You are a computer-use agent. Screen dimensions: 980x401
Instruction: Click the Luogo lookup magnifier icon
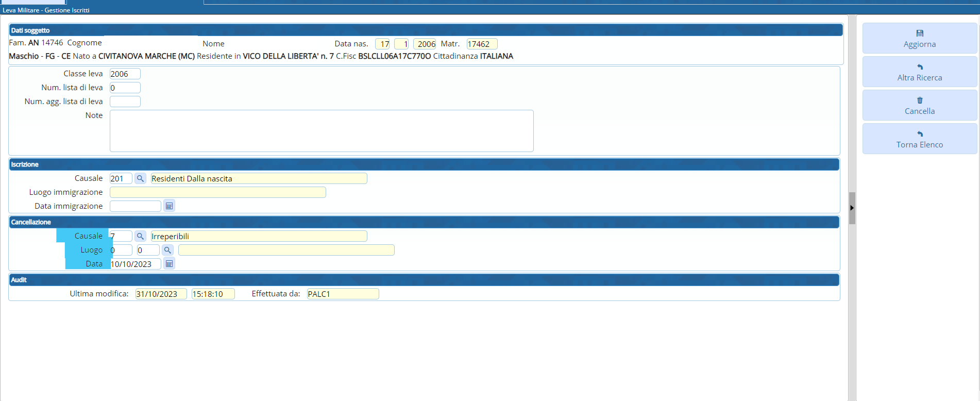tap(167, 250)
